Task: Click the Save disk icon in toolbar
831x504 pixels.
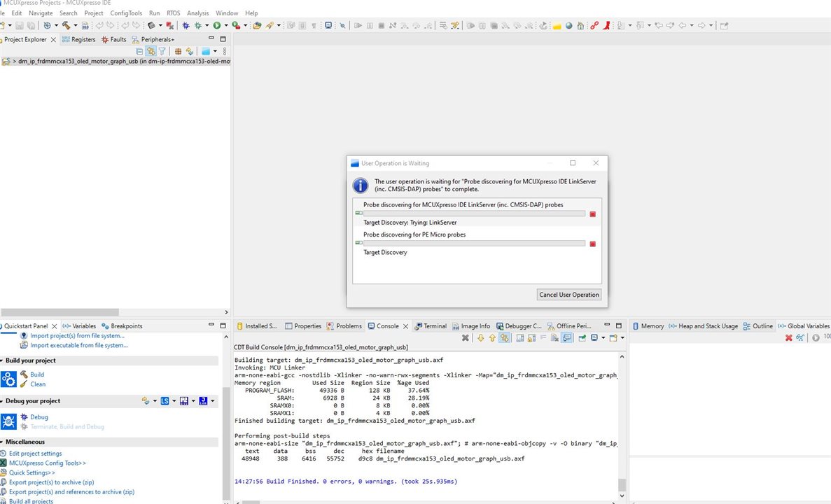Action: (20, 25)
